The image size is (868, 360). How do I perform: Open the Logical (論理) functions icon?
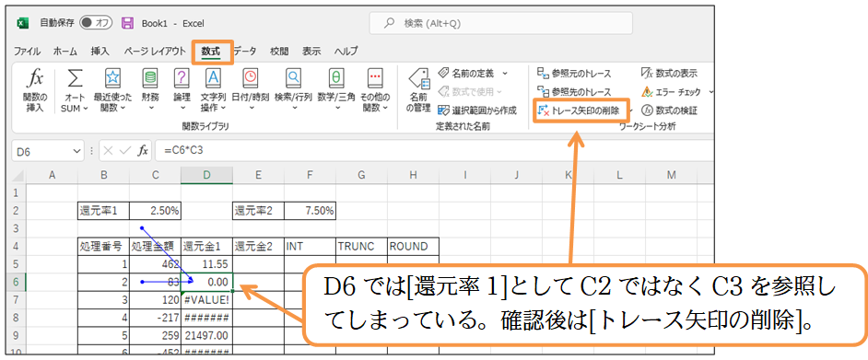click(182, 78)
